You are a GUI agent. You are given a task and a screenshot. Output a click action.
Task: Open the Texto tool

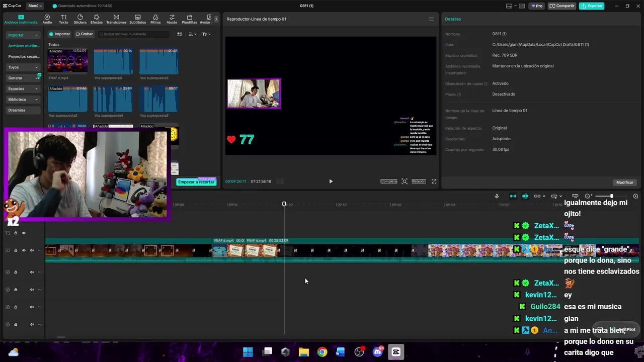63,19
